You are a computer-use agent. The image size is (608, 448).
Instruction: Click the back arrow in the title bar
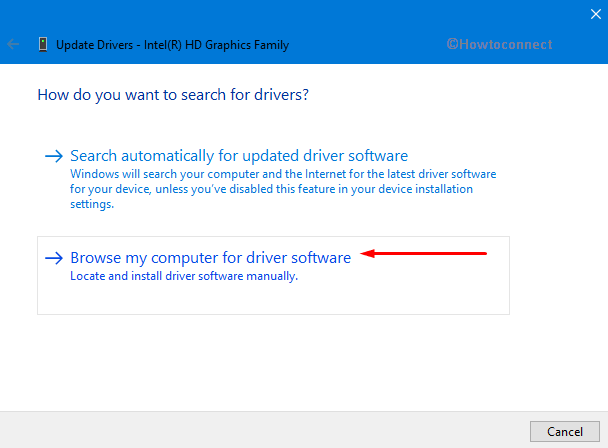click(13, 44)
